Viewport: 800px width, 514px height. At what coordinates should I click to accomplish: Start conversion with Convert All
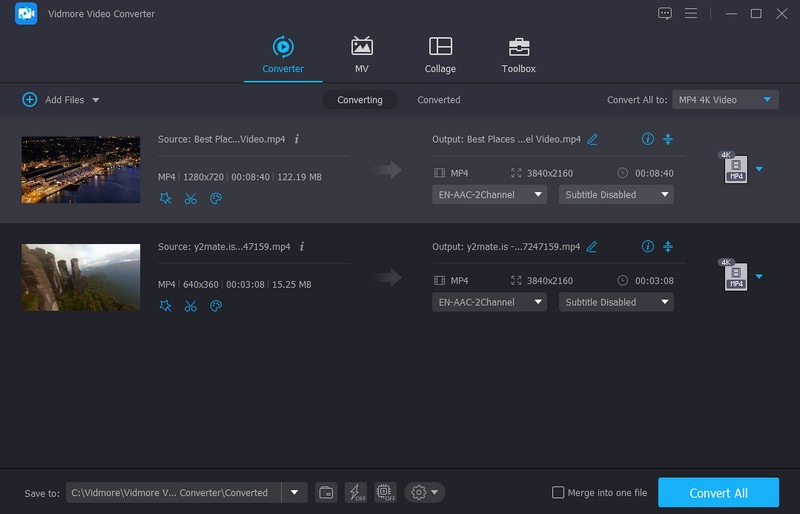coord(718,493)
